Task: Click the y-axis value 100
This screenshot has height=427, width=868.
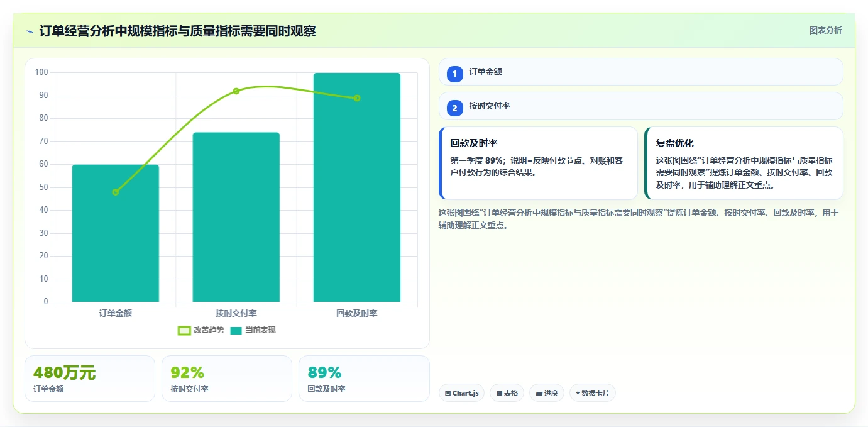Action: (x=41, y=72)
